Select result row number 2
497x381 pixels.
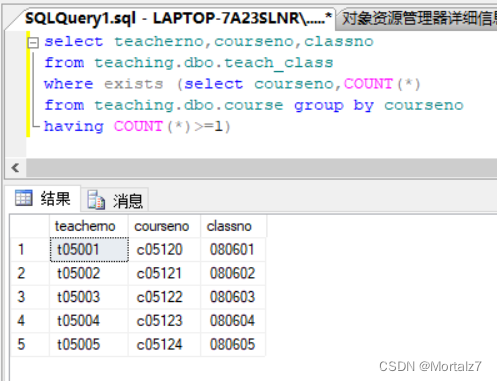(x=30, y=273)
